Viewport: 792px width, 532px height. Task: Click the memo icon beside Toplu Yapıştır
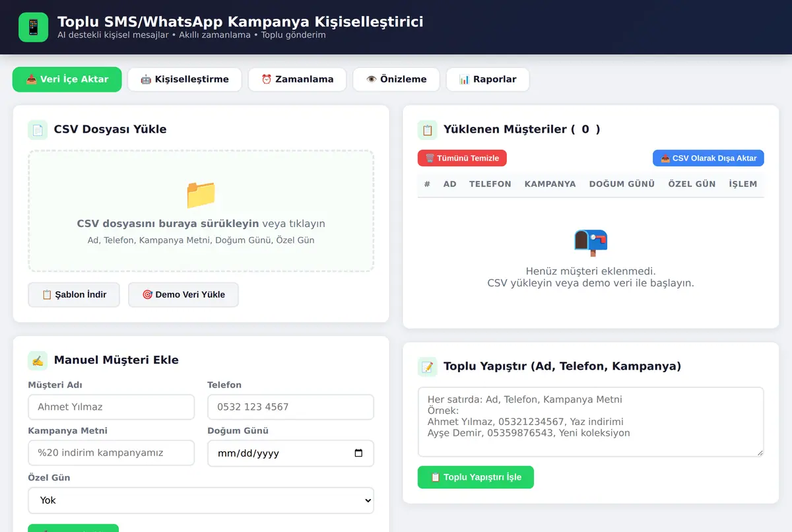coord(428,366)
